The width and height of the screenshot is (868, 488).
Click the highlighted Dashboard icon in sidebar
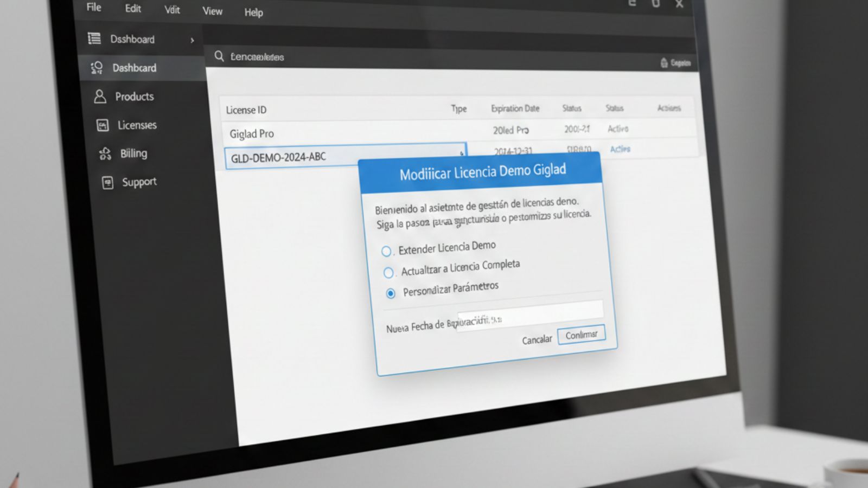pyautogui.click(x=97, y=68)
